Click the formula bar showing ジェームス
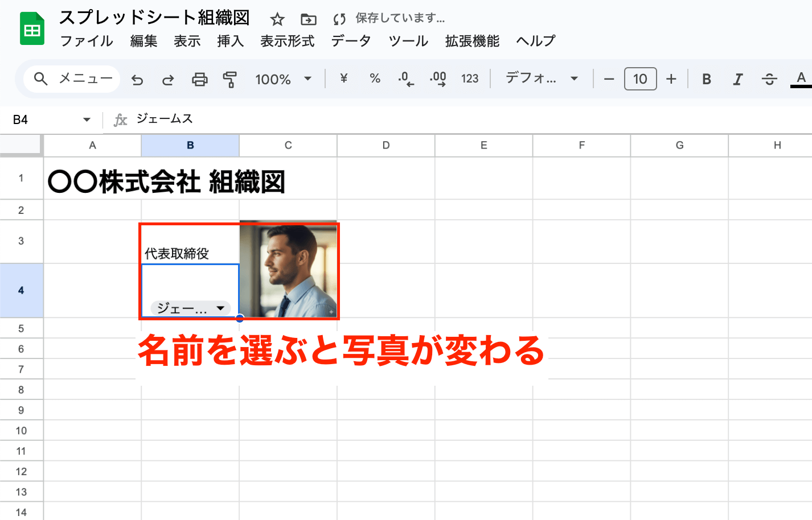The image size is (812, 520). click(163, 119)
